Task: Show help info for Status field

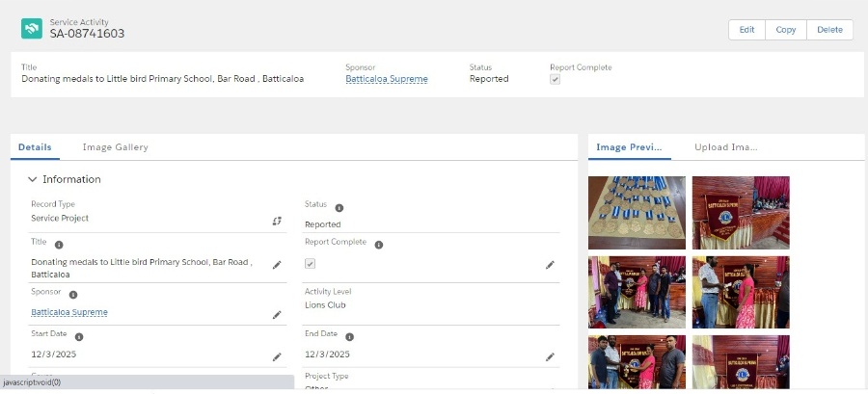Action: (339, 207)
